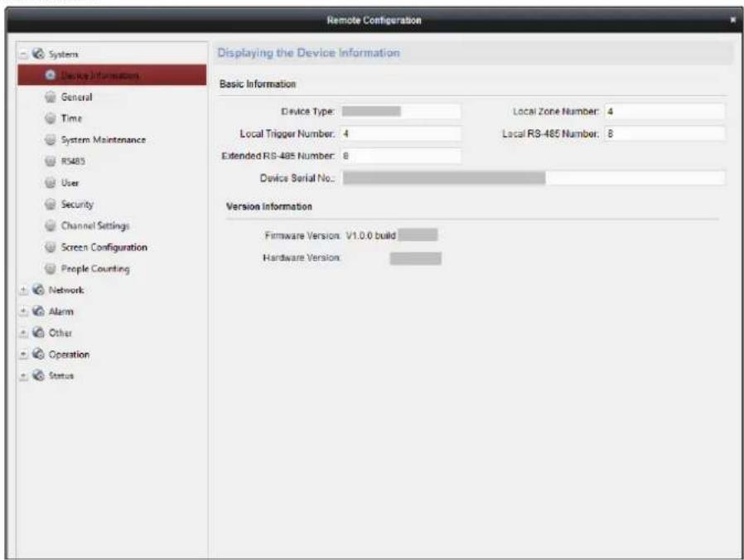Click the User item's gear icon

51,183
